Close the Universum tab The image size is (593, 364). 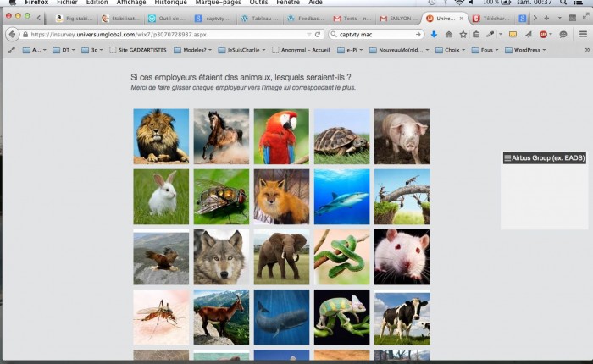[x=462, y=18]
